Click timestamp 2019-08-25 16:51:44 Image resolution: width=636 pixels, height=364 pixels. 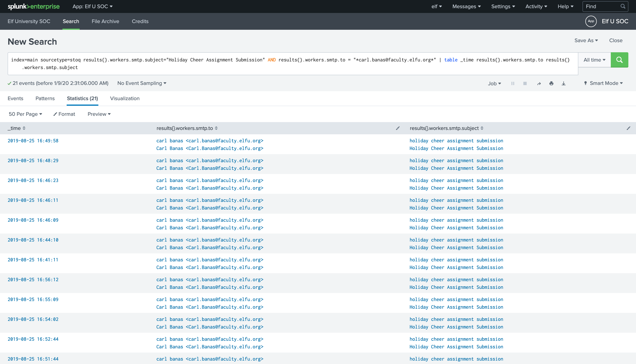pyautogui.click(x=33, y=359)
